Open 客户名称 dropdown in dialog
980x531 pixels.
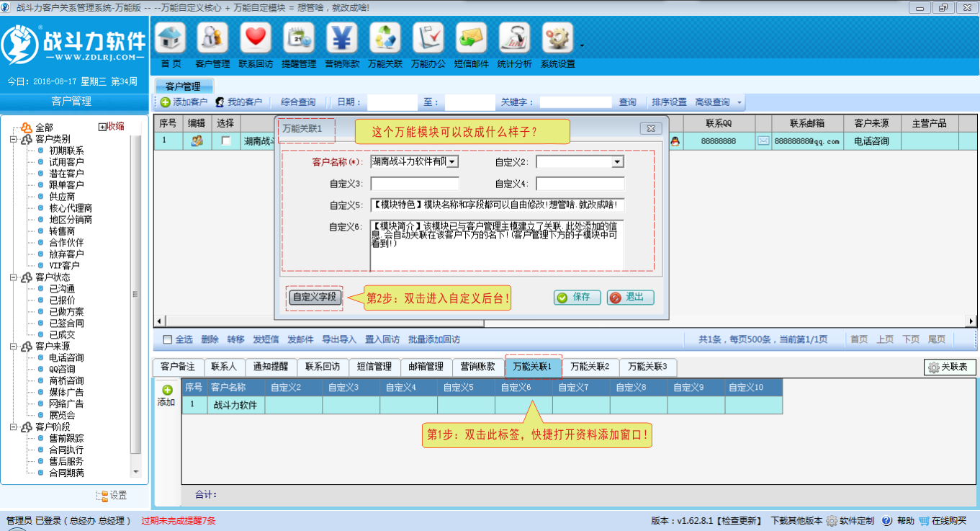click(452, 162)
